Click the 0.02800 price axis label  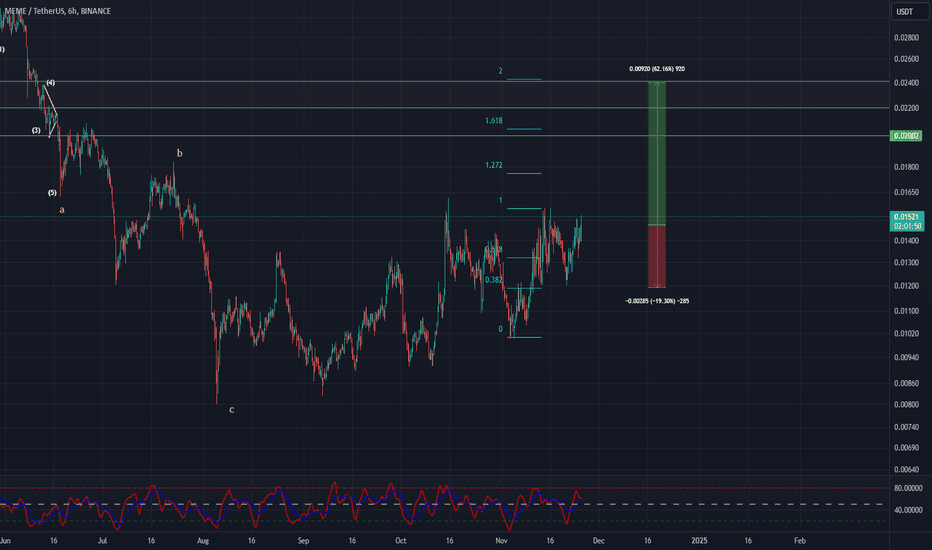[x=906, y=37]
